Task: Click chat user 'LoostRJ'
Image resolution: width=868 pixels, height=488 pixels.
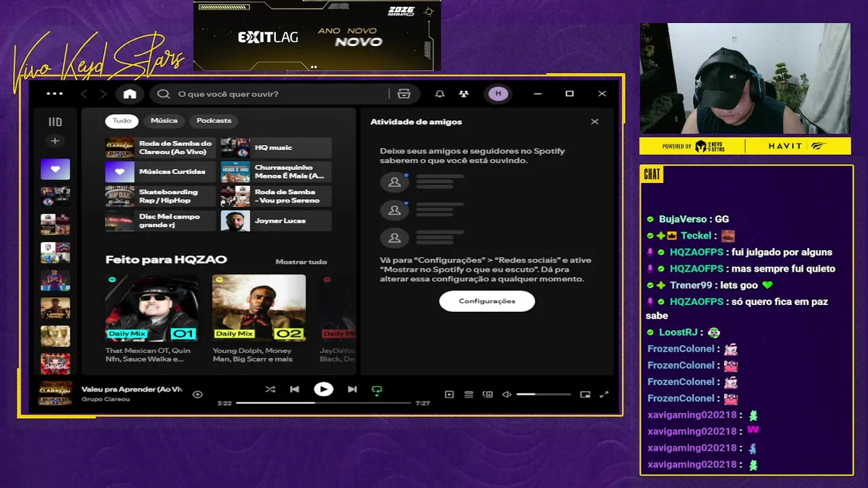Action: pos(678,332)
